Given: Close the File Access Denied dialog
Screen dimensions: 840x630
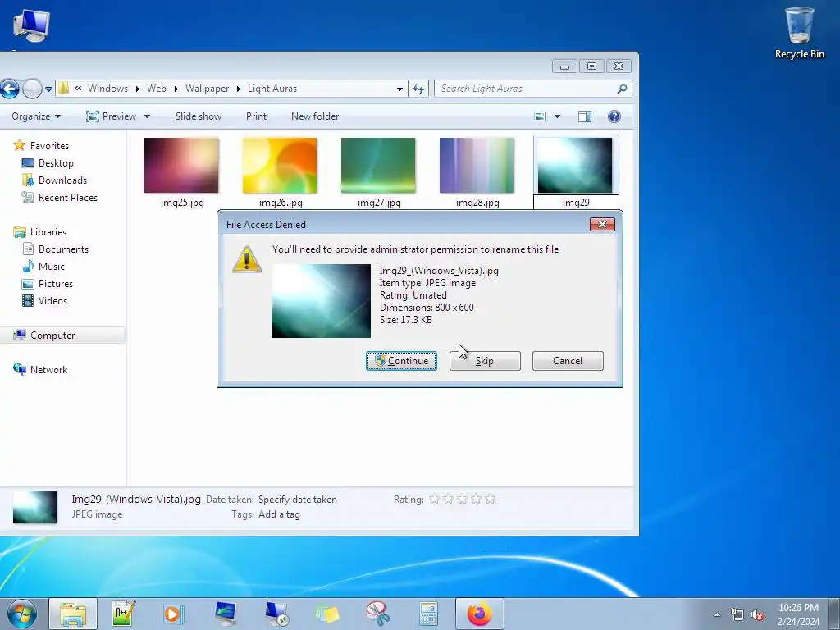Looking at the screenshot, I should [602, 224].
